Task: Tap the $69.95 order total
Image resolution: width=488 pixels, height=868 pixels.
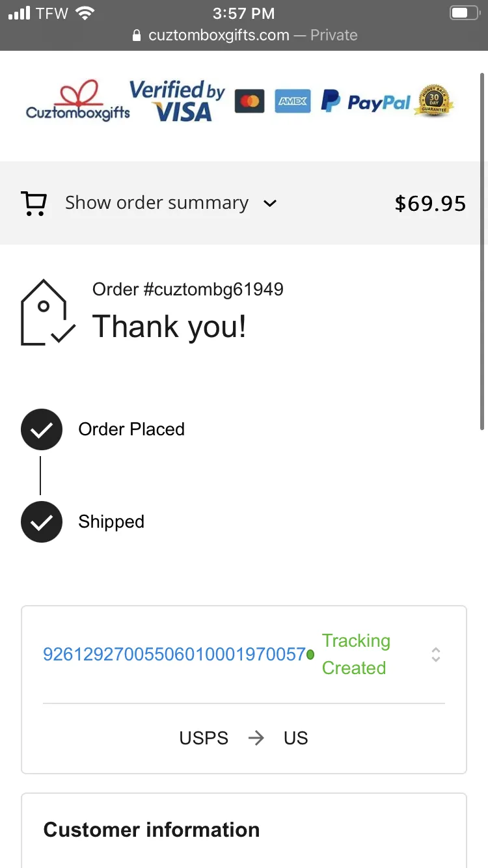Action: 430,204
